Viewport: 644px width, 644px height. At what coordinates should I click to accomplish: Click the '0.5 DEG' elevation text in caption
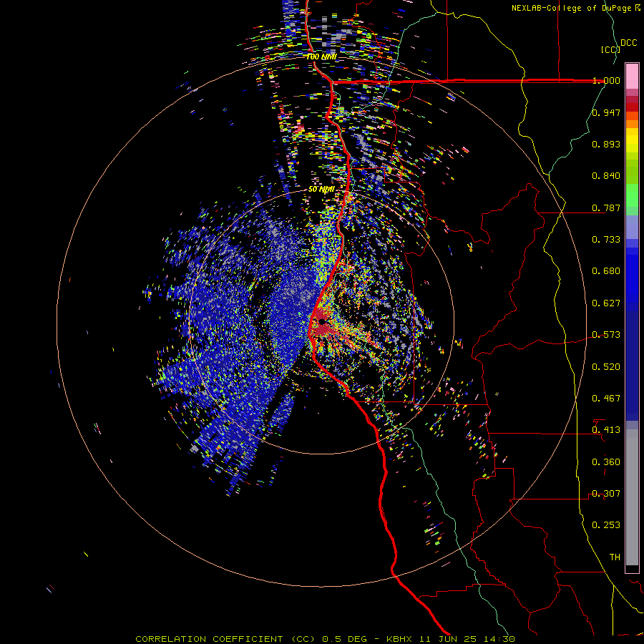pyautogui.click(x=344, y=639)
